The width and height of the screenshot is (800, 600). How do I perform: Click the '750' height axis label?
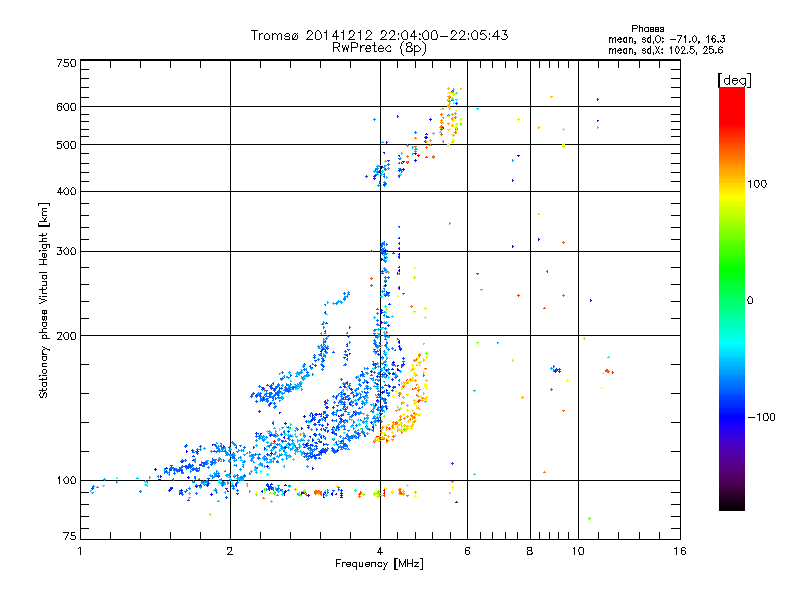tap(66, 63)
